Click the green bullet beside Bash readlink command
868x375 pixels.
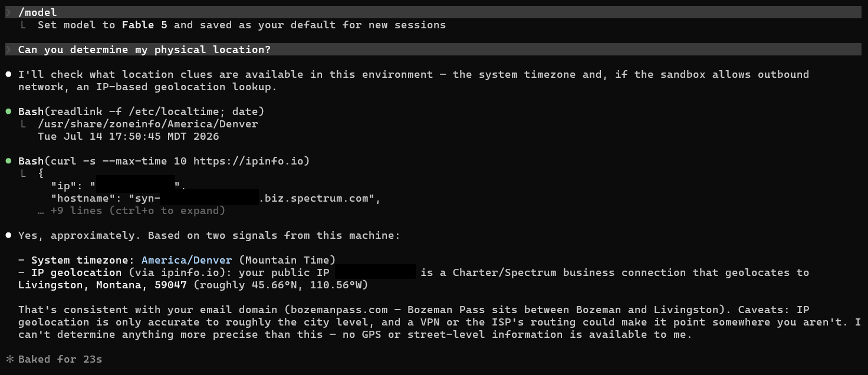coord(8,111)
